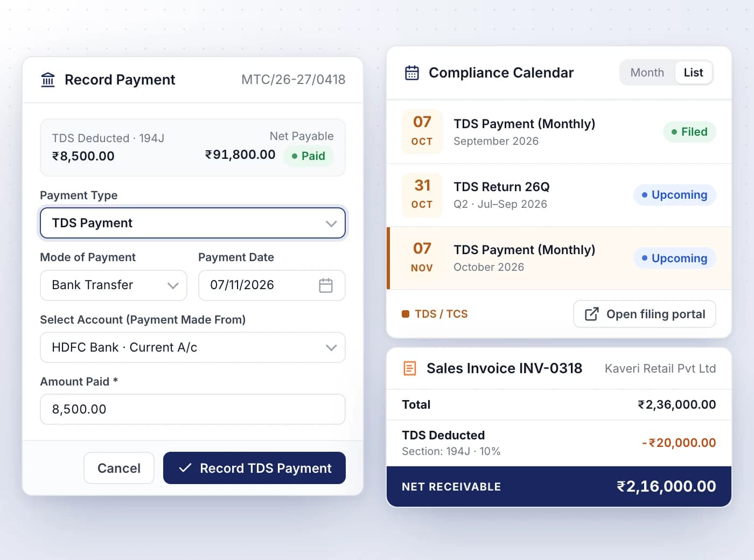Click the external link icon in Open filing portal
The width and height of the screenshot is (754, 560).
point(591,314)
